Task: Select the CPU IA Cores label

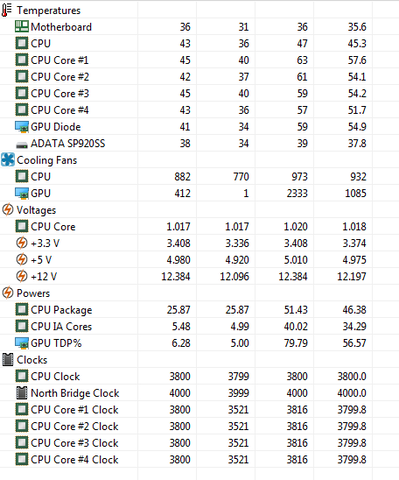Action: (x=61, y=327)
